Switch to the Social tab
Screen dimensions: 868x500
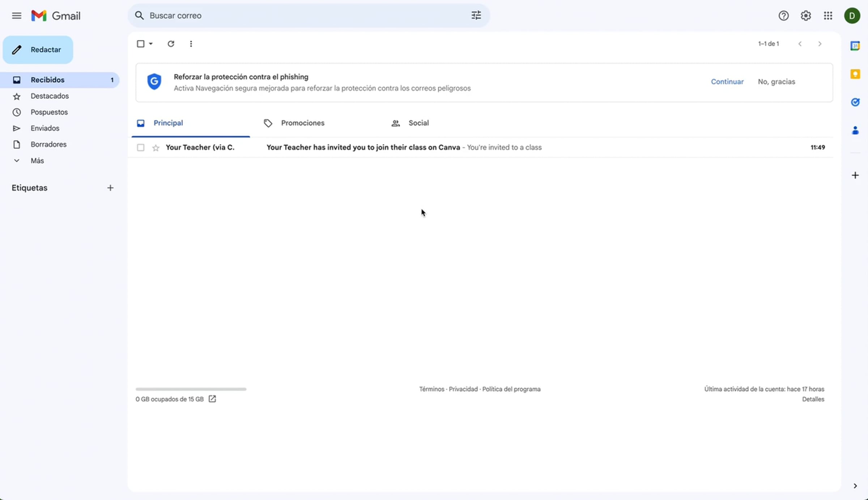[x=418, y=123]
